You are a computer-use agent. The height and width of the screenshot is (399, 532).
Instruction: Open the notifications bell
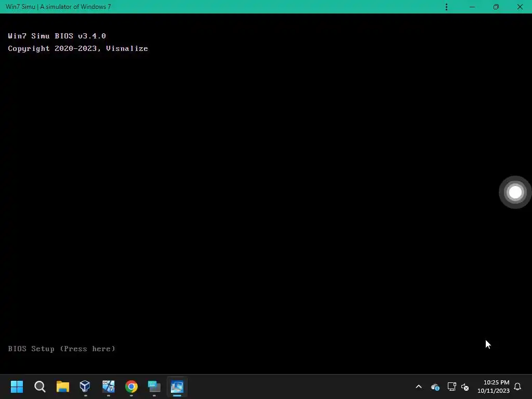[517, 387]
